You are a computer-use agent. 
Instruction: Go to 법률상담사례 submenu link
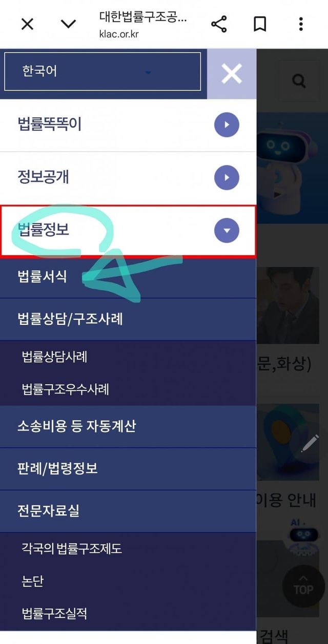[54, 357]
